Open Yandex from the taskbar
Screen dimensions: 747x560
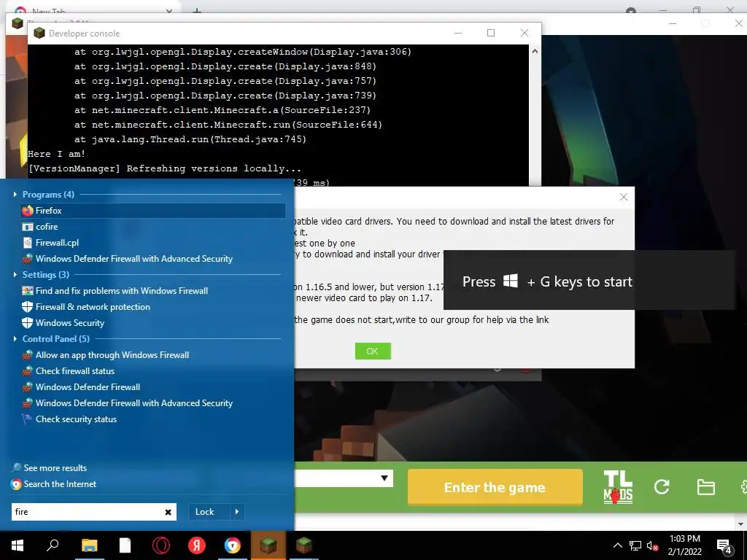click(196, 545)
